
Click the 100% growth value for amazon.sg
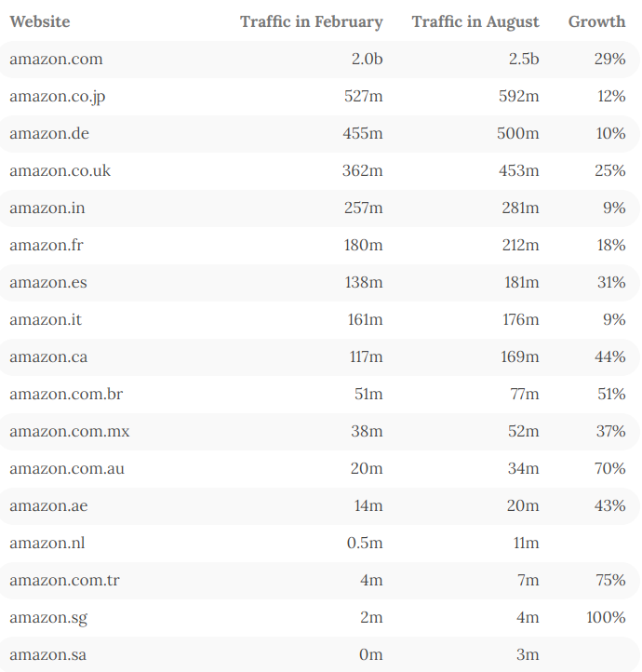pos(607,617)
